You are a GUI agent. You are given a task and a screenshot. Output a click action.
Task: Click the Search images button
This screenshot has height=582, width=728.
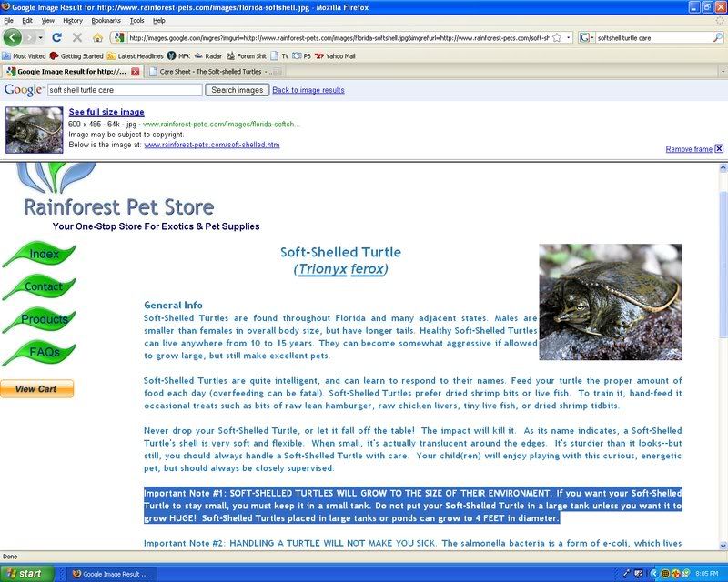pos(237,90)
